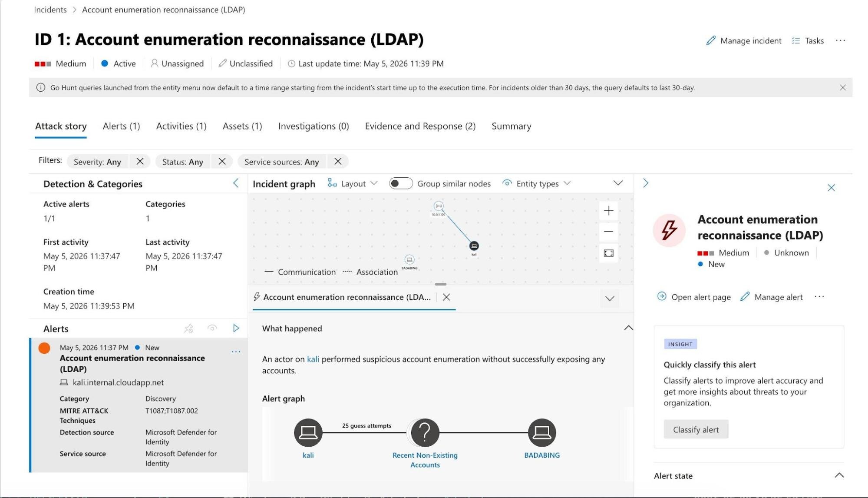This screenshot has height=498, width=868.
Task: Expand the side panel arrow
Action: 646,183
